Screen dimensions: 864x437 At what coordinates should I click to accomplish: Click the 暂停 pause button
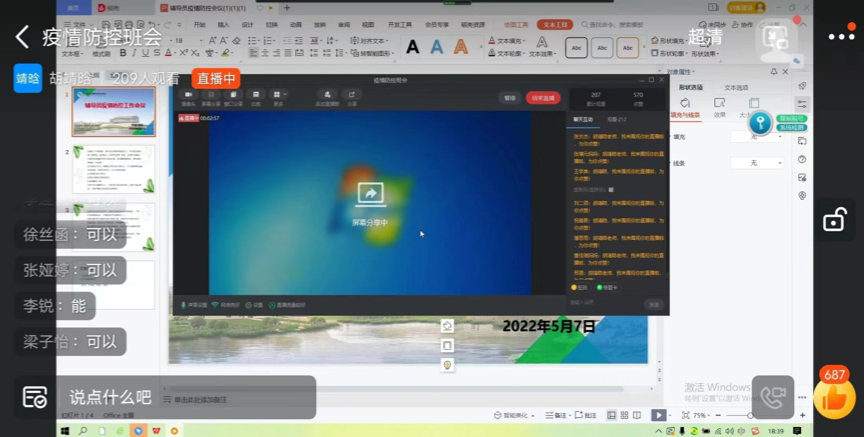pyautogui.click(x=510, y=98)
